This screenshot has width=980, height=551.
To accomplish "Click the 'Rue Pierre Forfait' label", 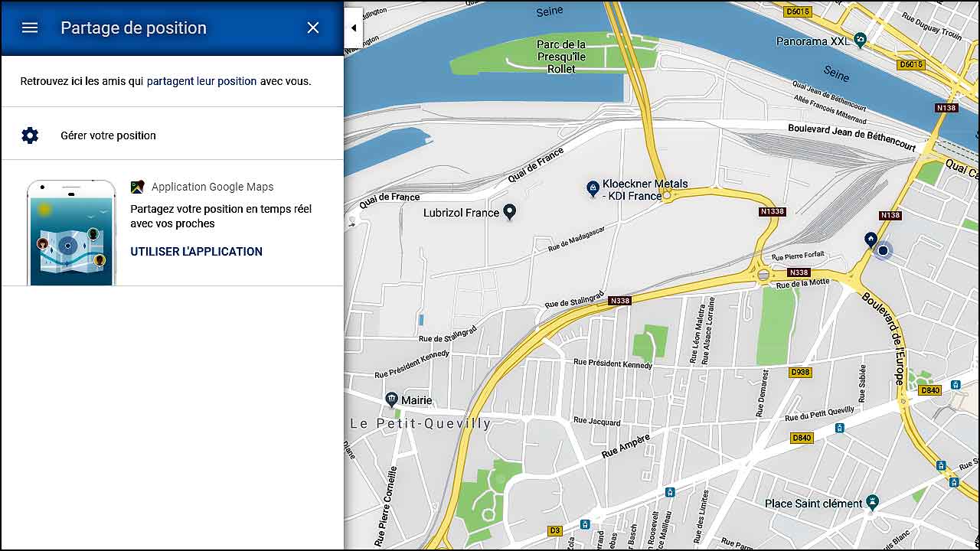I will 798,256.
